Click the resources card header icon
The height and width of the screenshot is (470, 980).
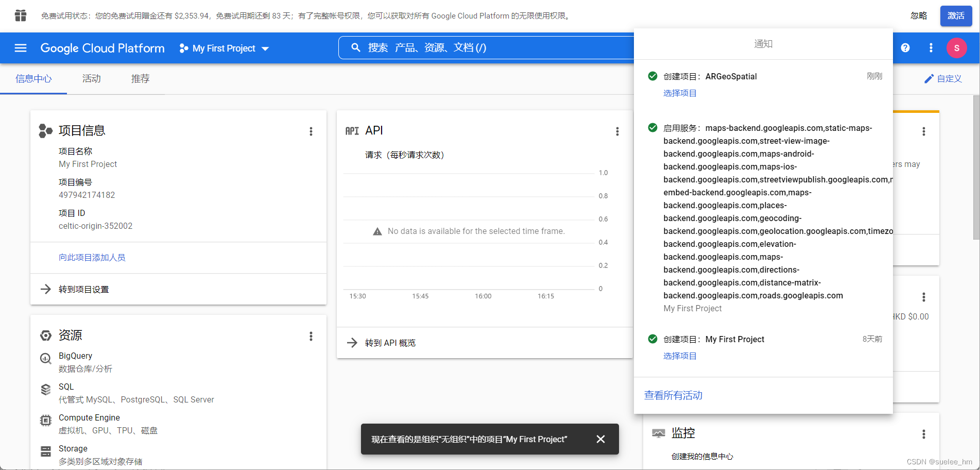(x=46, y=335)
